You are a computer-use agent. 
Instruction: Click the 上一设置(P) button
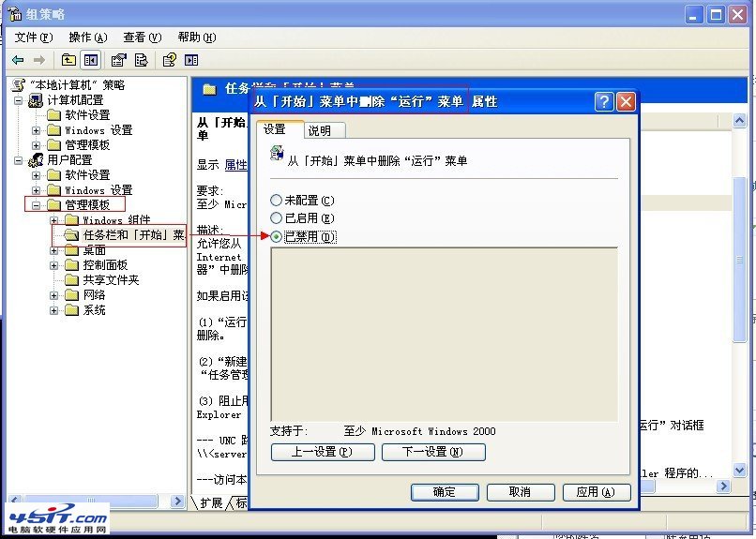pos(323,452)
